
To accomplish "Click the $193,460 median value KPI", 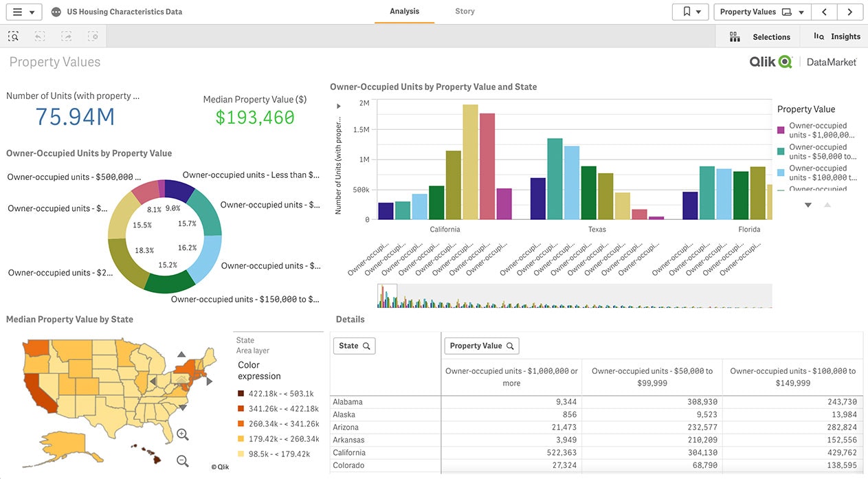I will (x=255, y=118).
